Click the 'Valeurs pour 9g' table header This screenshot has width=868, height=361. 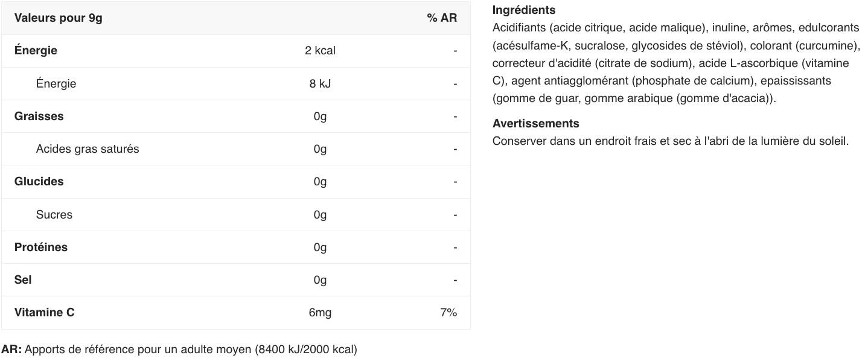click(58, 18)
